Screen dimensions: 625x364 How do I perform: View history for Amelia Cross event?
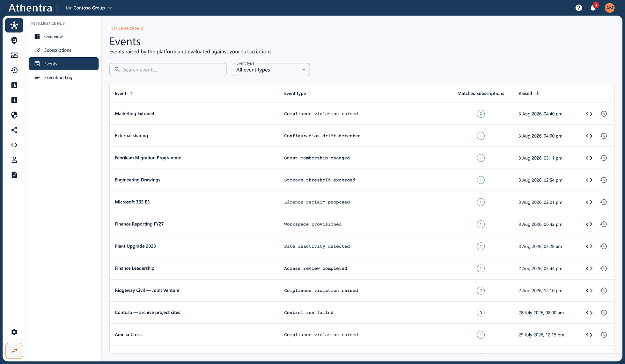pos(603,335)
